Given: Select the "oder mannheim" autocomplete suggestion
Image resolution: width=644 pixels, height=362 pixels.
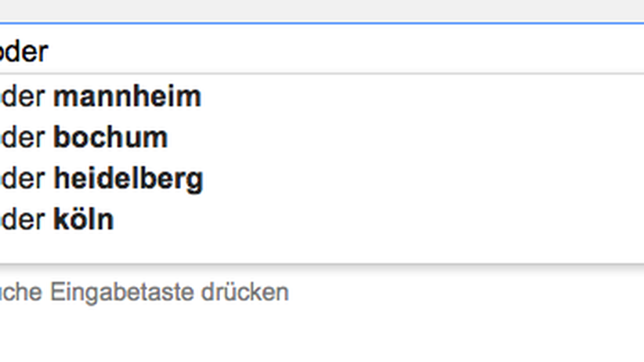Looking at the screenshot, I should click(x=102, y=97).
